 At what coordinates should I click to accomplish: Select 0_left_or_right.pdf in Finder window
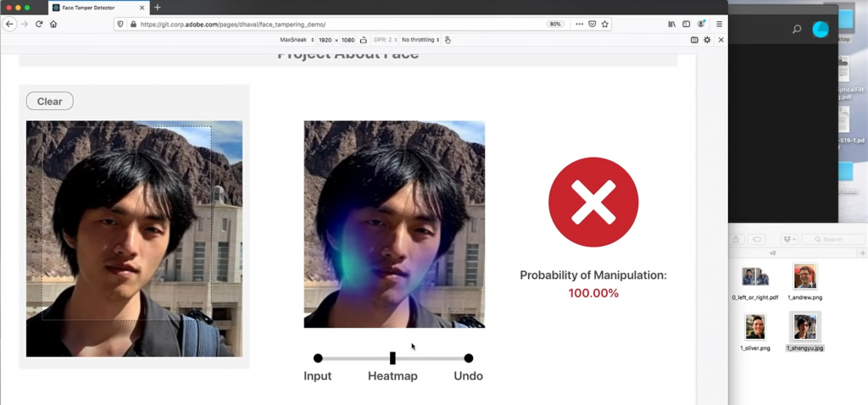coord(755,283)
